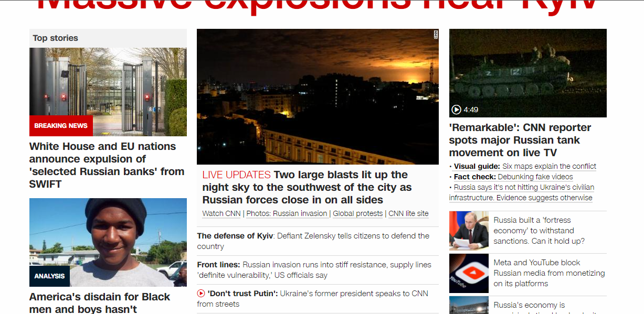Screen dimensions: 644x314
Task: Click the Kyiv night explosion photo
Action: (x=318, y=96)
